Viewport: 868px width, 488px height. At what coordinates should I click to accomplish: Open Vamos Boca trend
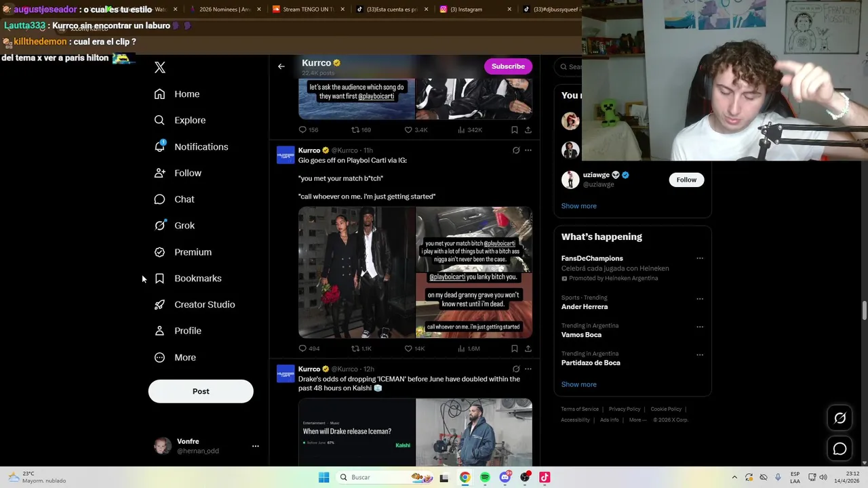[581, 335]
